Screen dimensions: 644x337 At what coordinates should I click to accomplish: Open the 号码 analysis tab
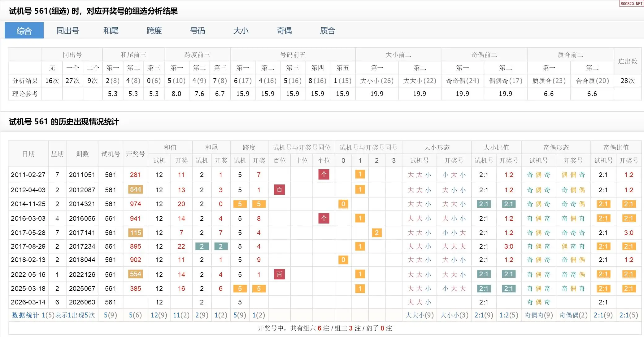pos(198,31)
